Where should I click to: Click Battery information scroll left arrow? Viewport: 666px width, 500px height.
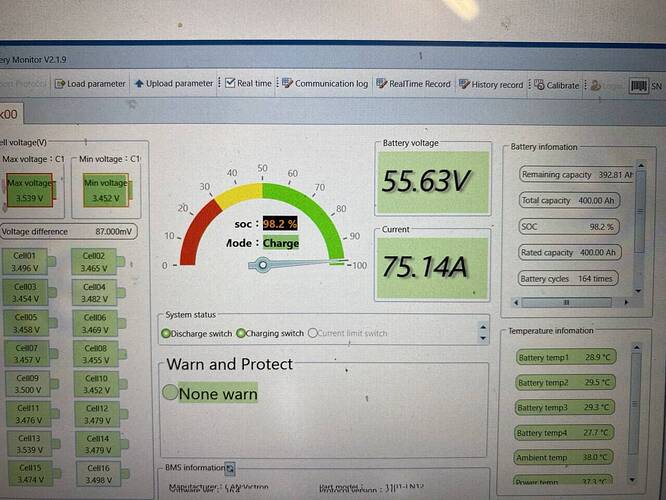point(516,302)
